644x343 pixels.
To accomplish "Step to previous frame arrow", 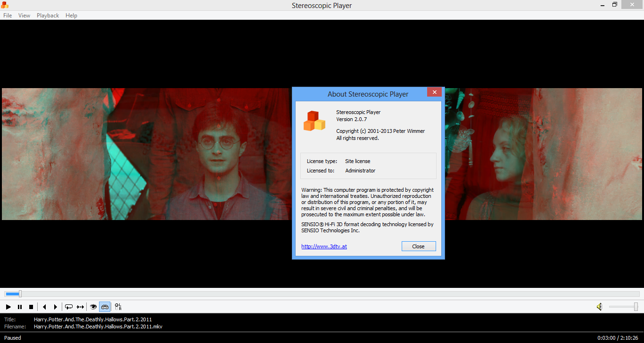I will (44, 307).
